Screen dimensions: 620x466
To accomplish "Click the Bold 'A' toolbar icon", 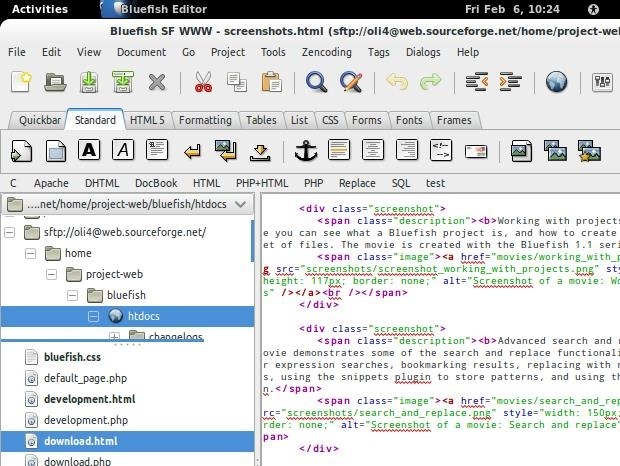I will click(x=90, y=151).
